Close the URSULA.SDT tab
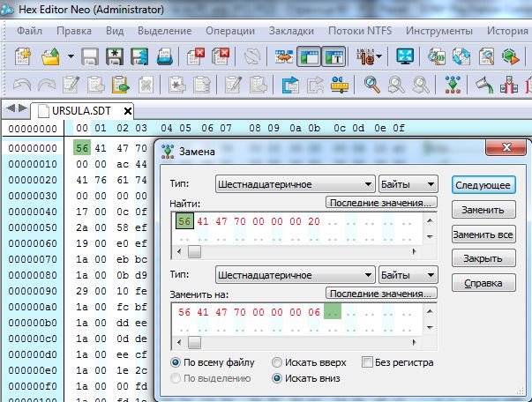The image size is (532, 402). pyautogui.click(x=128, y=111)
